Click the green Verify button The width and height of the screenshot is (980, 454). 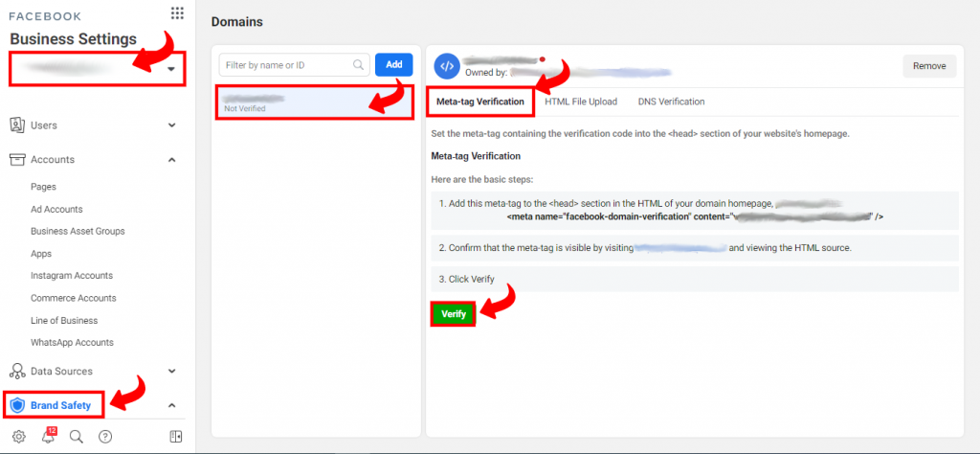(453, 314)
